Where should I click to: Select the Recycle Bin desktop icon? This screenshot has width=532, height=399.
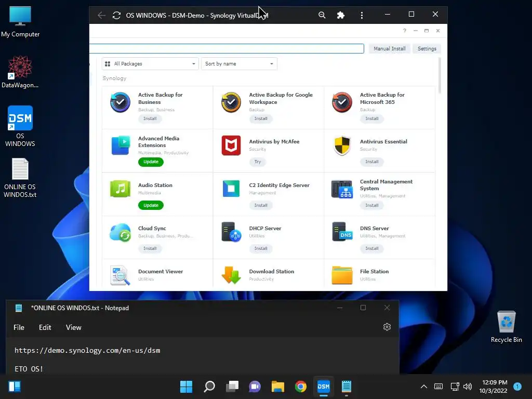coord(506,327)
